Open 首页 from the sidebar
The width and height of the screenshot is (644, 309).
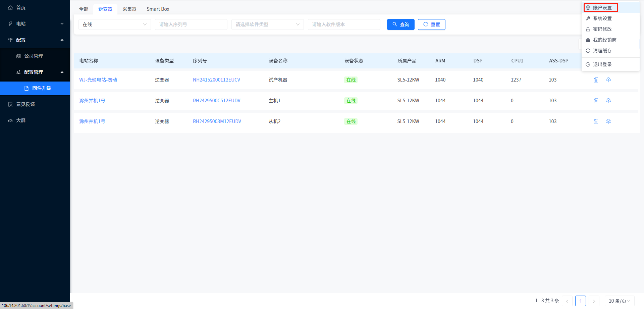tap(21, 8)
